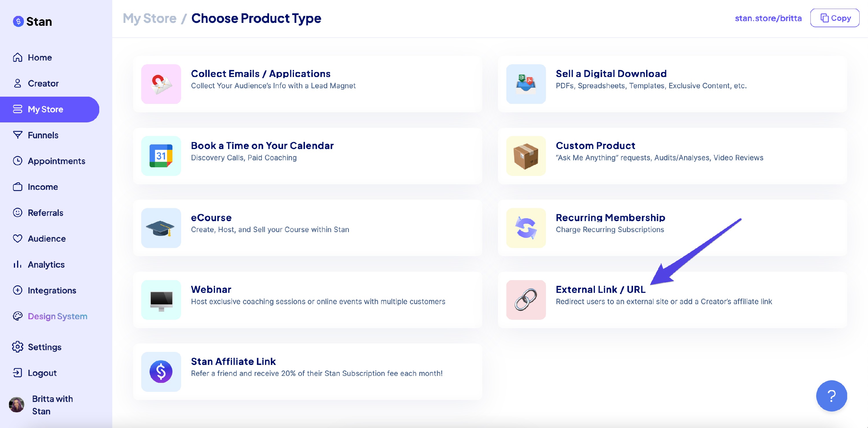Screen dimensions: 868x428
Task: Open the Appointments page
Action: 56,161
